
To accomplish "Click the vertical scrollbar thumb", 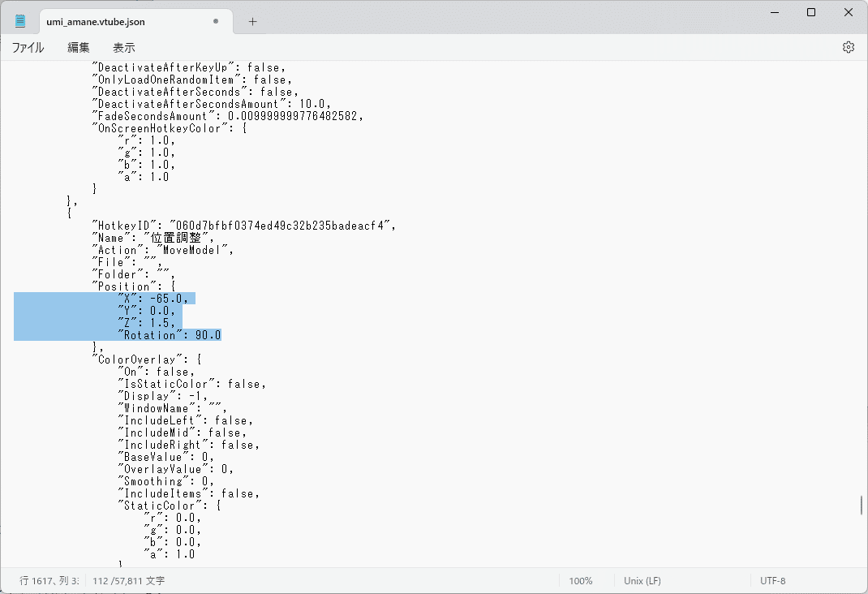I will click(x=862, y=505).
